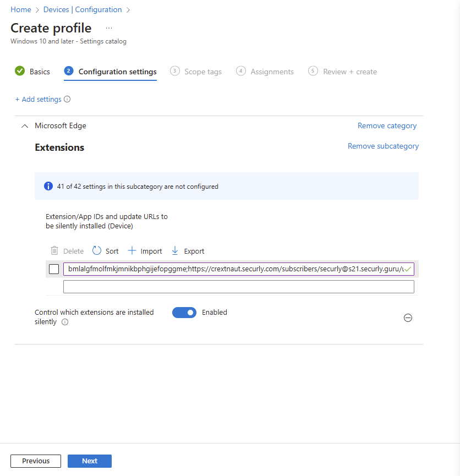Open the ellipsis menu beside Create profile
This screenshot has width=460, height=476.
109,28
